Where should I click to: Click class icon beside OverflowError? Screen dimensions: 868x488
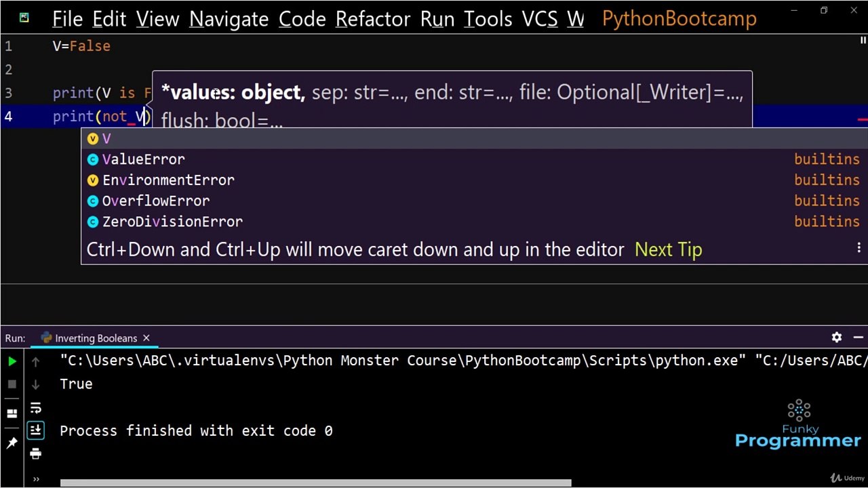(93, 201)
